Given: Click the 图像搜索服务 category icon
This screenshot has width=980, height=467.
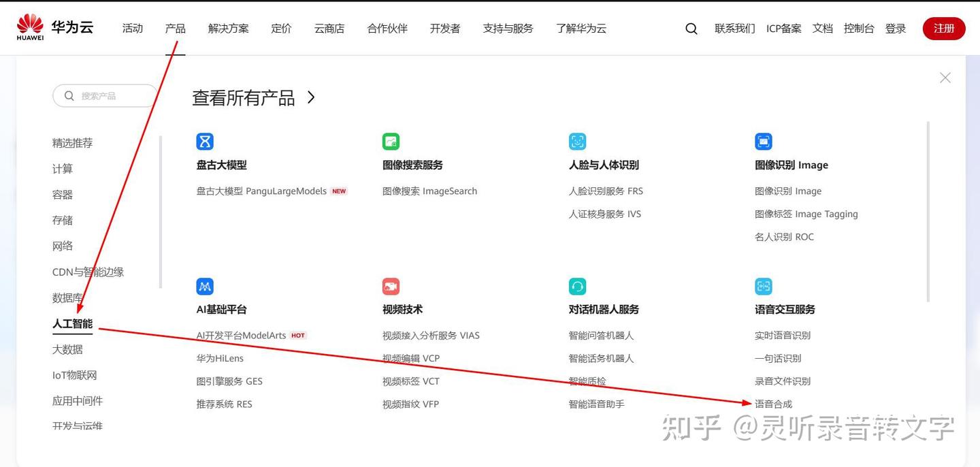Looking at the screenshot, I should pos(391,142).
